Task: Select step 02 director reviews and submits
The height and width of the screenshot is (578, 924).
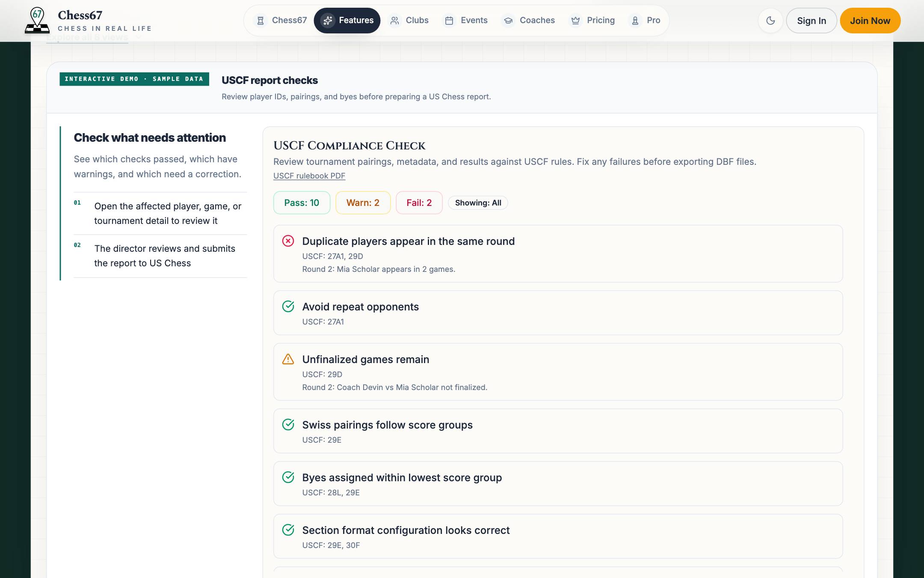Action: coord(160,256)
